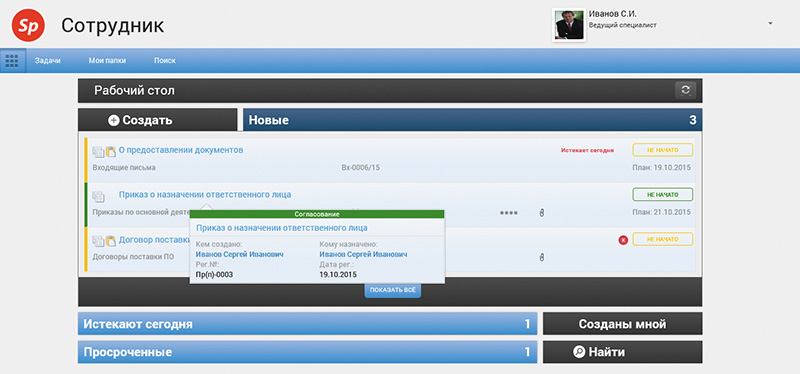Collapse the Новые section header
Screen dimensions: 800x374
pos(472,120)
